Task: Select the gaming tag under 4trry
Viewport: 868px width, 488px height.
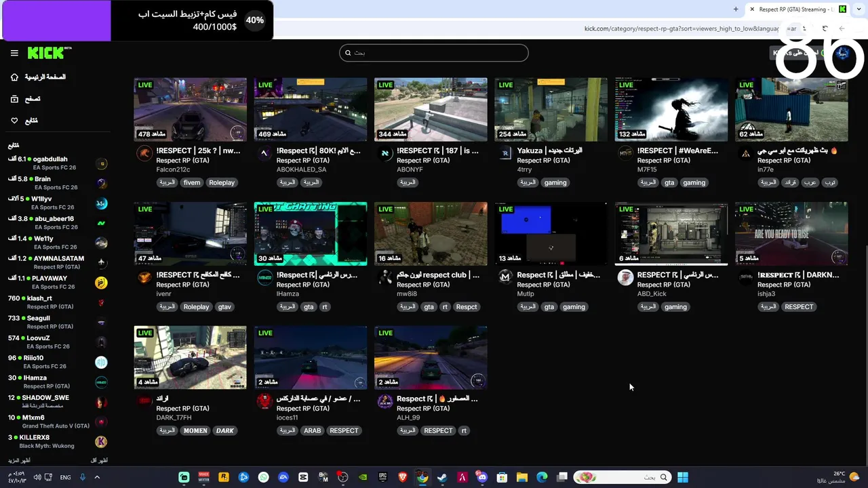Action: (555, 182)
